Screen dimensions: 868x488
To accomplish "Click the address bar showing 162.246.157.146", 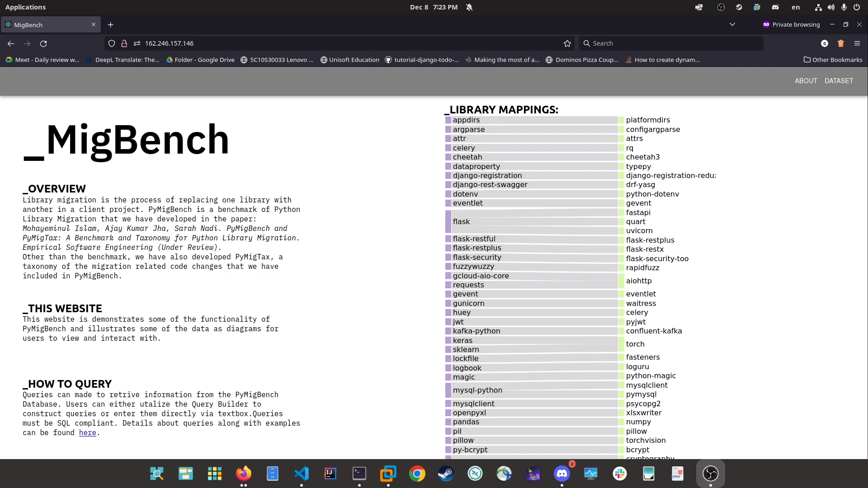I will click(x=170, y=43).
